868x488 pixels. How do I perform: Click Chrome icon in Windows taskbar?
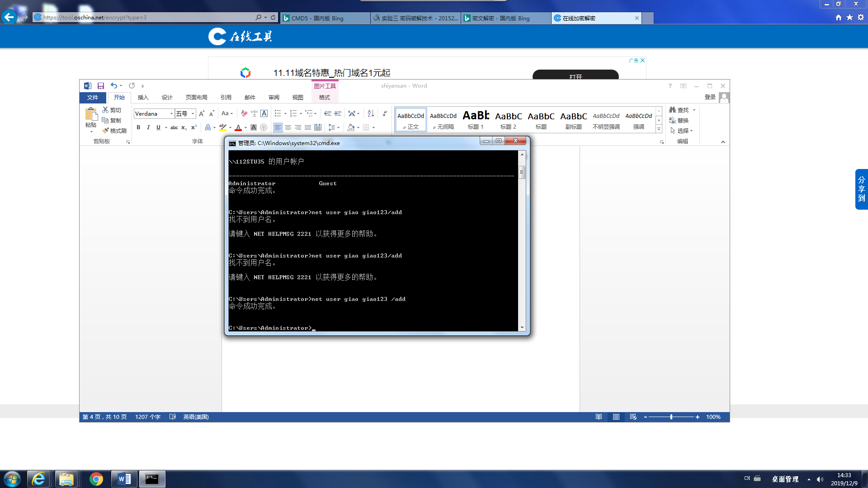tap(96, 479)
